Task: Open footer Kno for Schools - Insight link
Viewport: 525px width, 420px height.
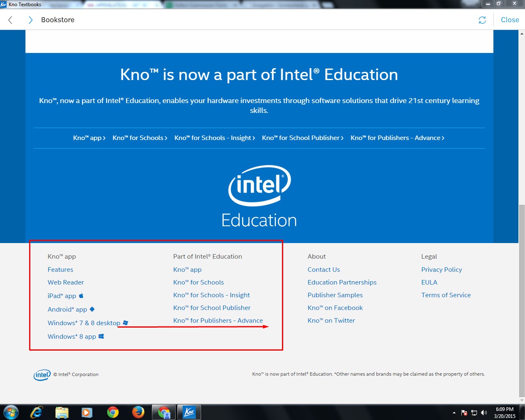Action: (x=211, y=295)
